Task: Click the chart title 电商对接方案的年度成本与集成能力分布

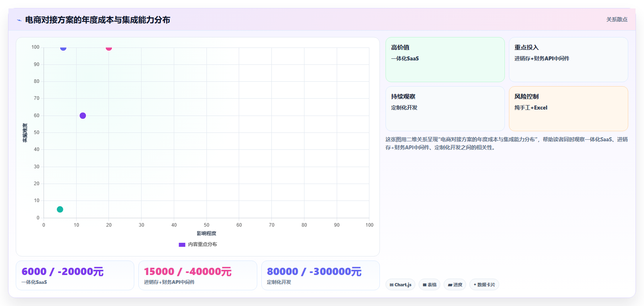Action: pos(98,20)
